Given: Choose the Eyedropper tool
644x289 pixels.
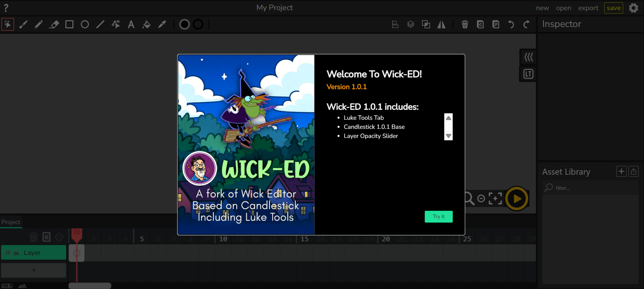Looking at the screenshot, I should 162,24.
